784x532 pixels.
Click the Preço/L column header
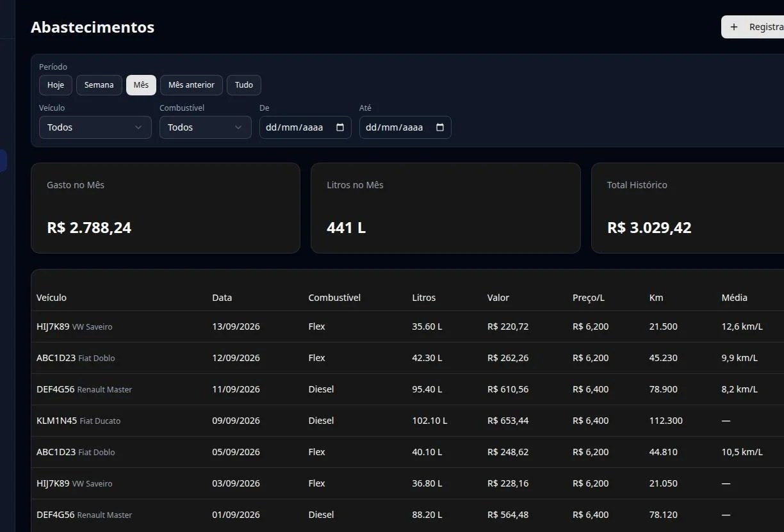589,298
